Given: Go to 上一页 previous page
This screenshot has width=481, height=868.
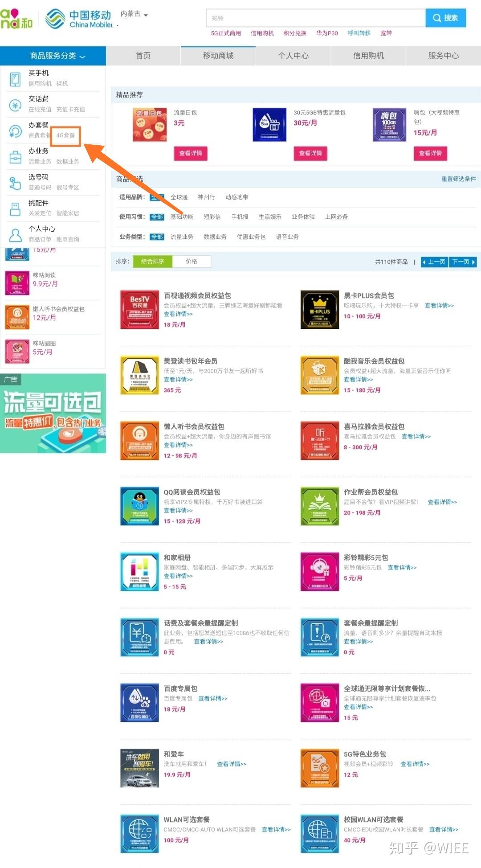Looking at the screenshot, I should pyautogui.click(x=434, y=262).
